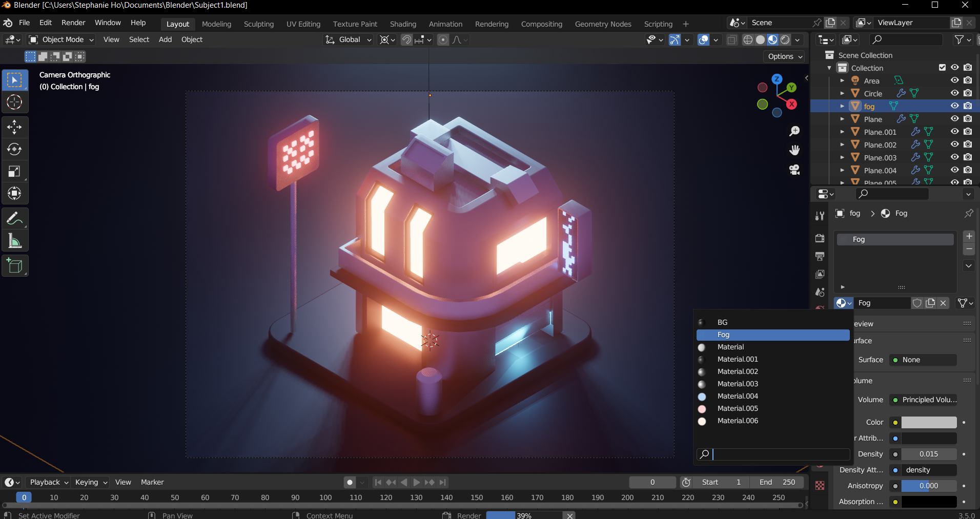The height and width of the screenshot is (519, 980).
Task: Click the viewport zoom magnifier icon
Action: [x=794, y=131]
